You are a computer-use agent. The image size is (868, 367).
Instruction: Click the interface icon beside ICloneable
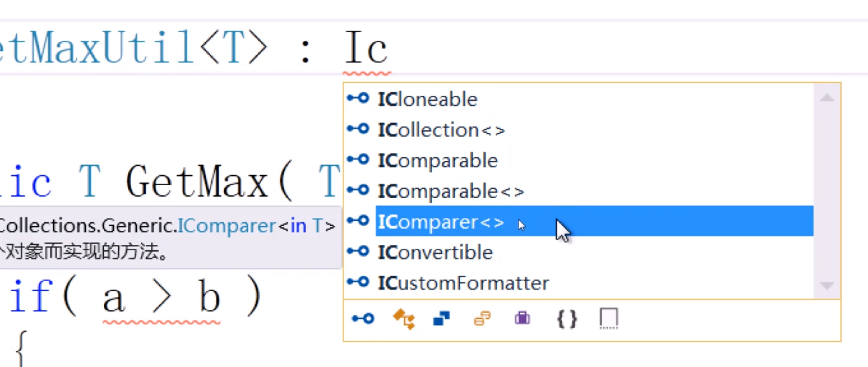358,99
